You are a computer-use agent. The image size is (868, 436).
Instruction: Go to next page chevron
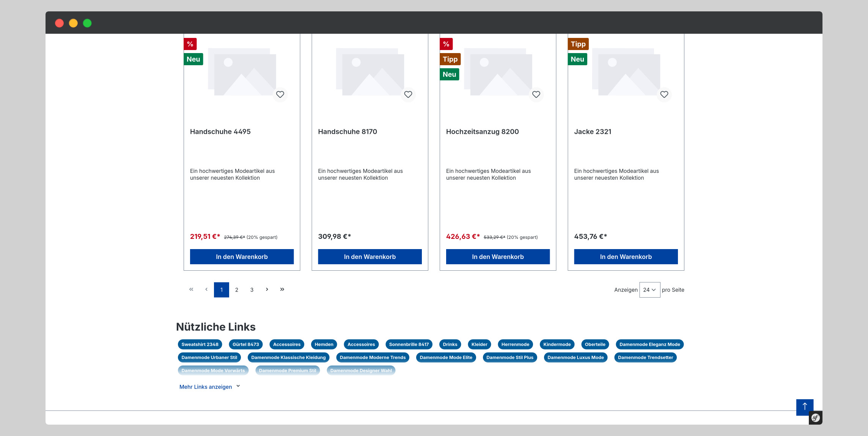(267, 290)
